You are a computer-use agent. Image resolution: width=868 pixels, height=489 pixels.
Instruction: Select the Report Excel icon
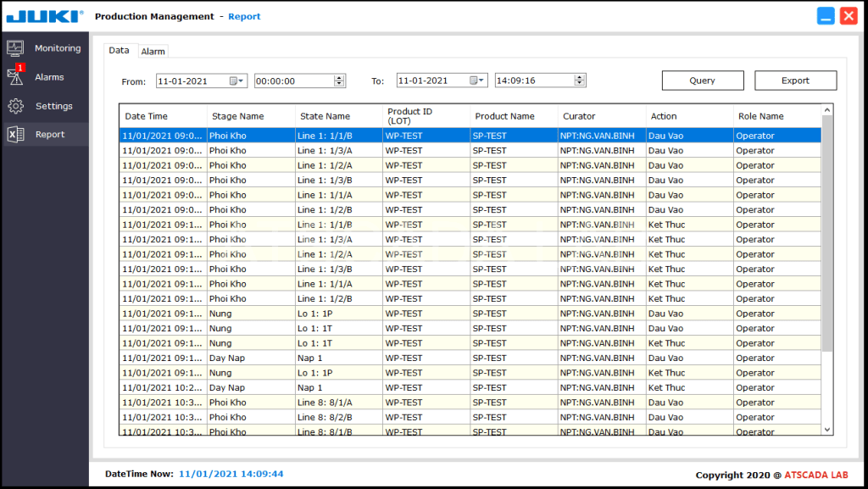pyautogui.click(x=15, y=135)
